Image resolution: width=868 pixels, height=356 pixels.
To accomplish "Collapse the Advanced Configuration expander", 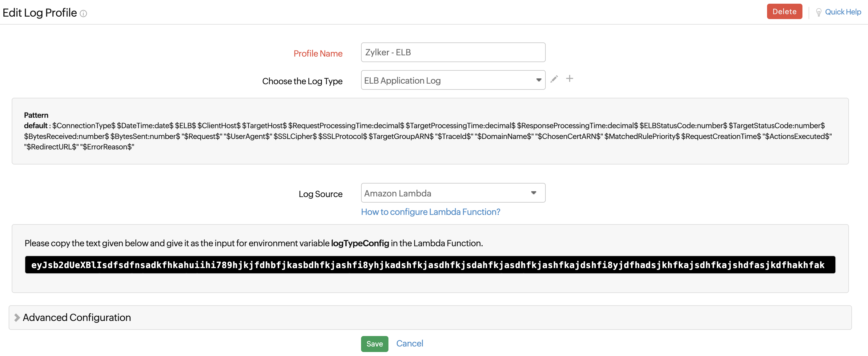I will tap(17, 318).
